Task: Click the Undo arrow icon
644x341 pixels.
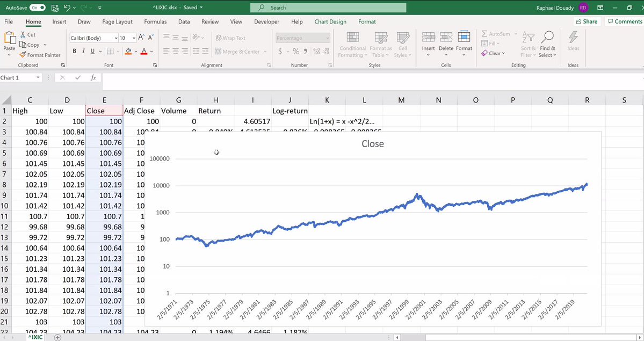Action: point(67,8)
